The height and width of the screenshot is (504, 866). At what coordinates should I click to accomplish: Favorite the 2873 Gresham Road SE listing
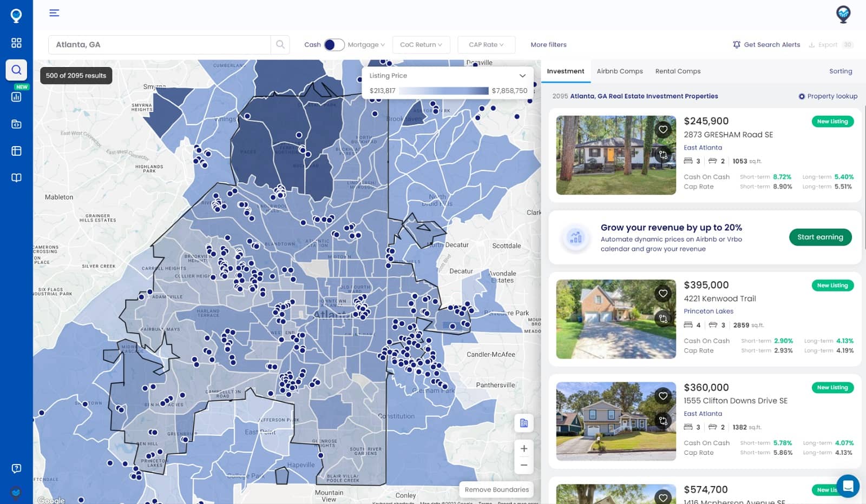(663, 130)
